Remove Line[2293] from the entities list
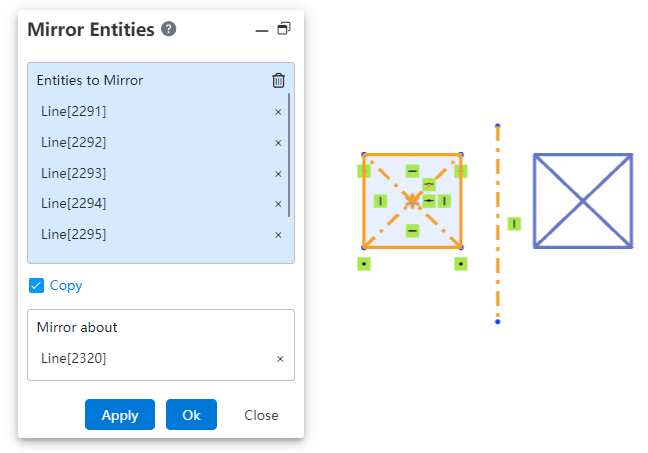Viewport: 648px width, 453px height. click(x=278, y=174)
